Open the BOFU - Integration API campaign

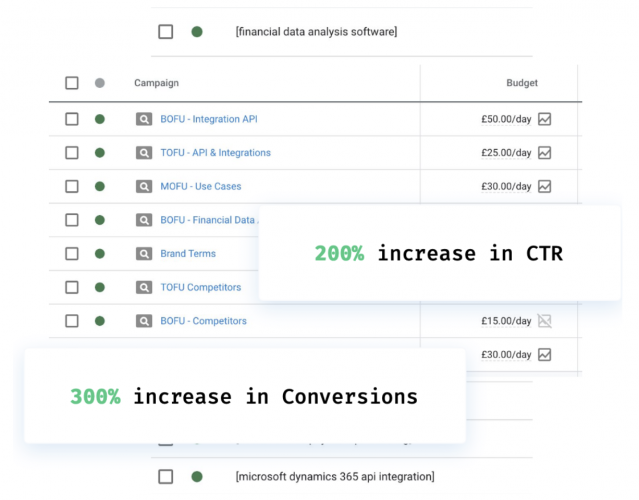click(209, 119)
